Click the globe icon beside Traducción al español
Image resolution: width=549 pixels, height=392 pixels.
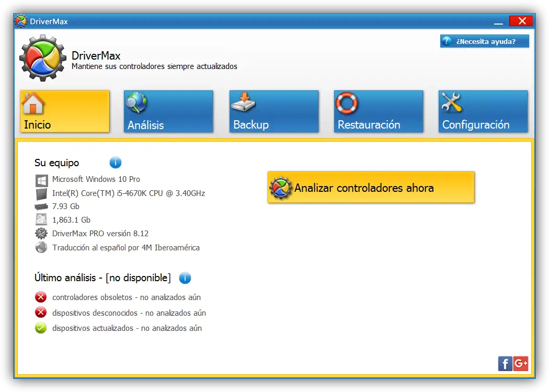(x=41, y=247)
